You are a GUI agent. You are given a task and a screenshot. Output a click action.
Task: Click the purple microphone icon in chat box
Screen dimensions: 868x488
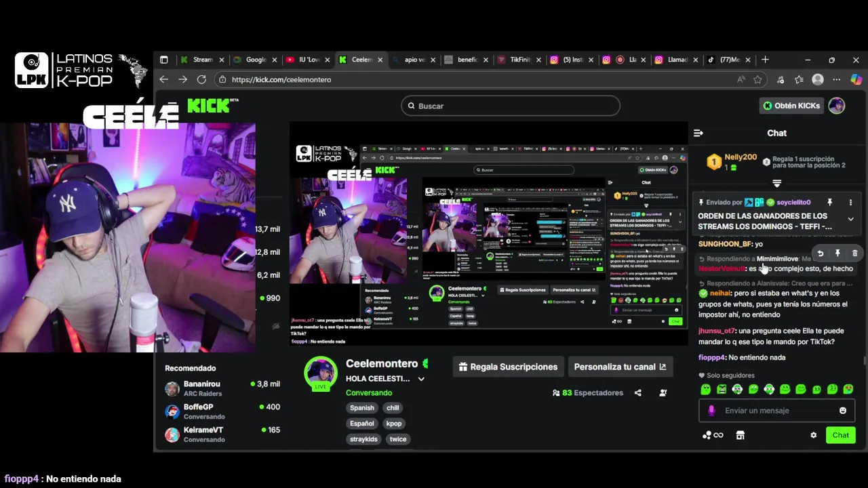(711, 410)
